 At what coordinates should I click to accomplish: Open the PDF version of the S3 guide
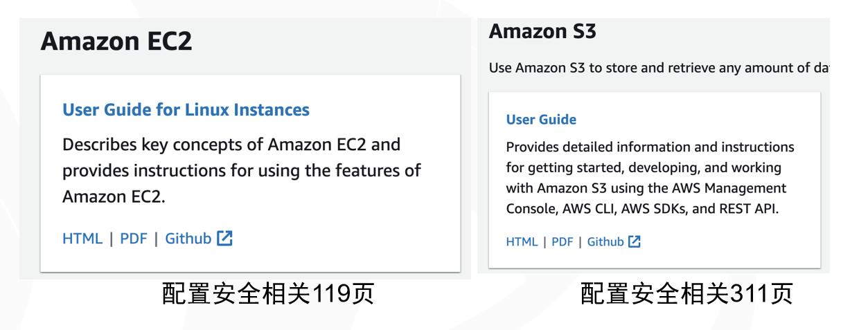click(563, 241)
